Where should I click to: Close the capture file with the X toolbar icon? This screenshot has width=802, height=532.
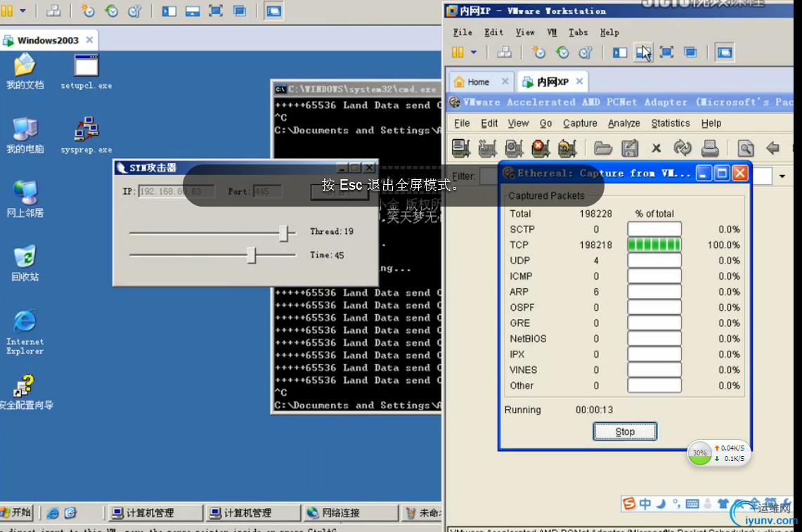click(x=657, y=148)
